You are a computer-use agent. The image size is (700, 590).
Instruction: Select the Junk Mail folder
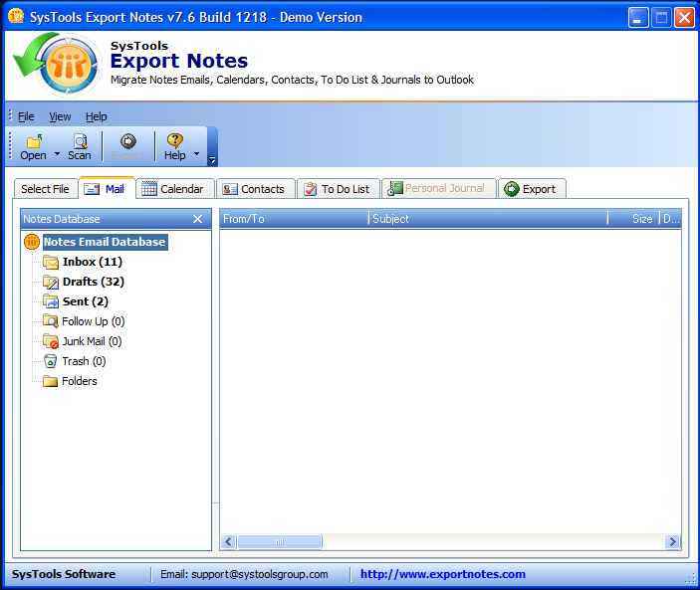[92, 341]
